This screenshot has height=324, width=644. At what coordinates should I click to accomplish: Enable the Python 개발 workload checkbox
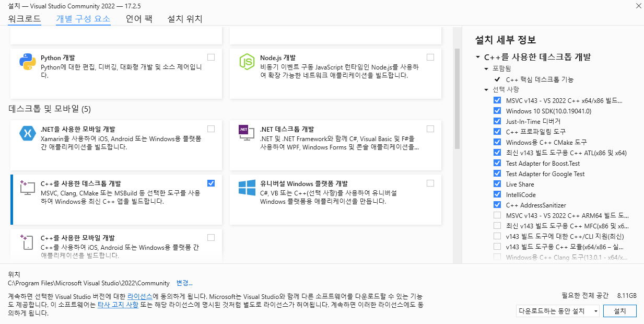coord(211,57)
